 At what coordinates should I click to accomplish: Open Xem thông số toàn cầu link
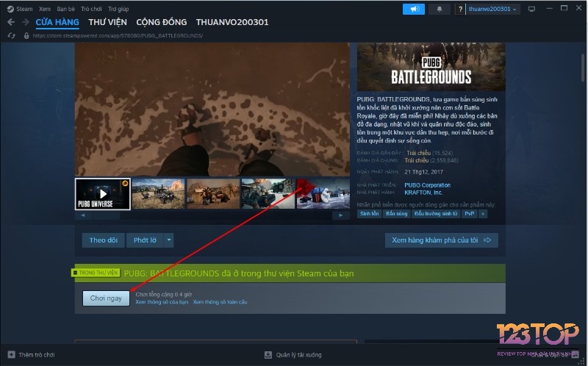(220, 302)
